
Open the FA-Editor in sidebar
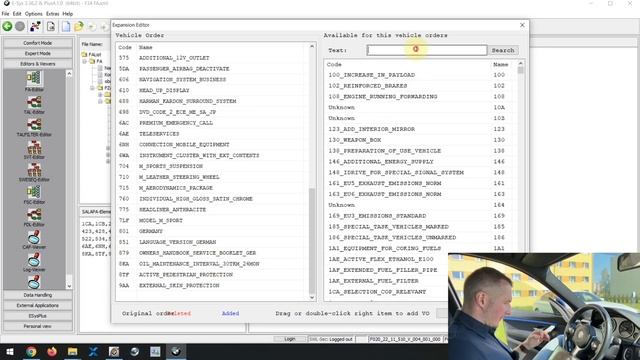[34, 81]
